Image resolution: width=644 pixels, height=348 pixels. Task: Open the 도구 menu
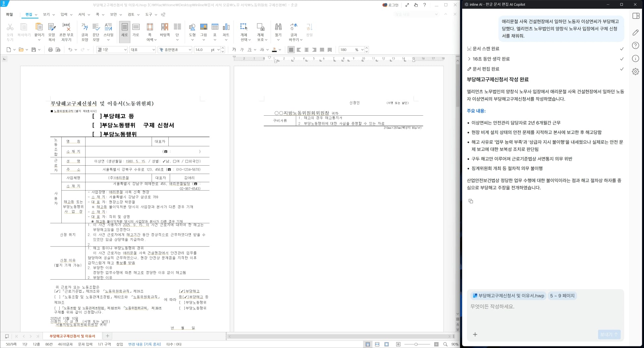(149, 14)
